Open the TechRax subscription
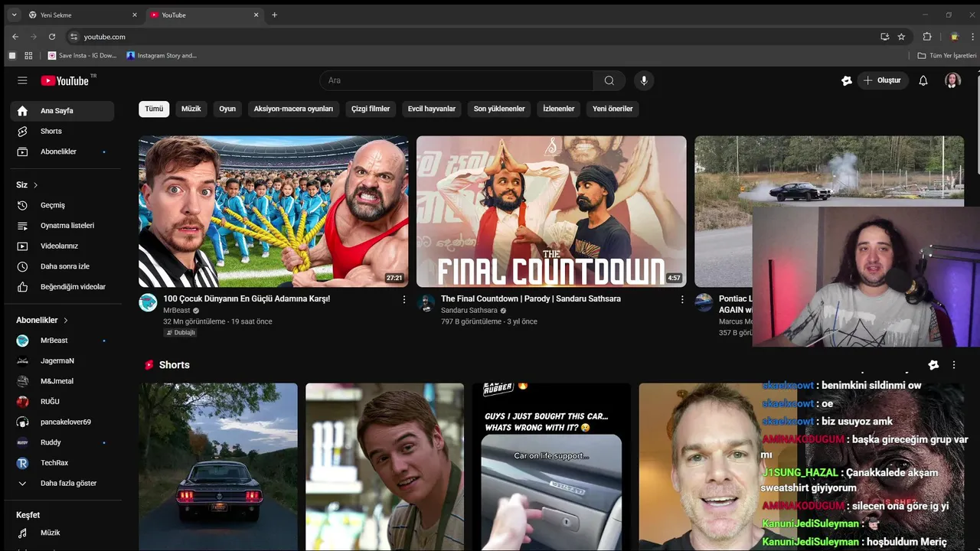980x551 pixels. pos(62,463)
